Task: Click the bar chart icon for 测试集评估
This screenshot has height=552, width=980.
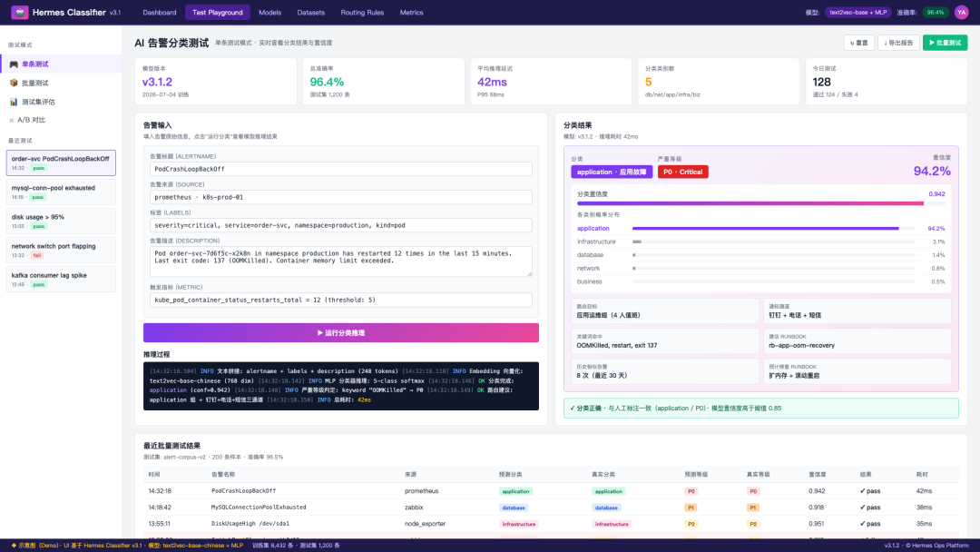Action: (x=14, y=102)
